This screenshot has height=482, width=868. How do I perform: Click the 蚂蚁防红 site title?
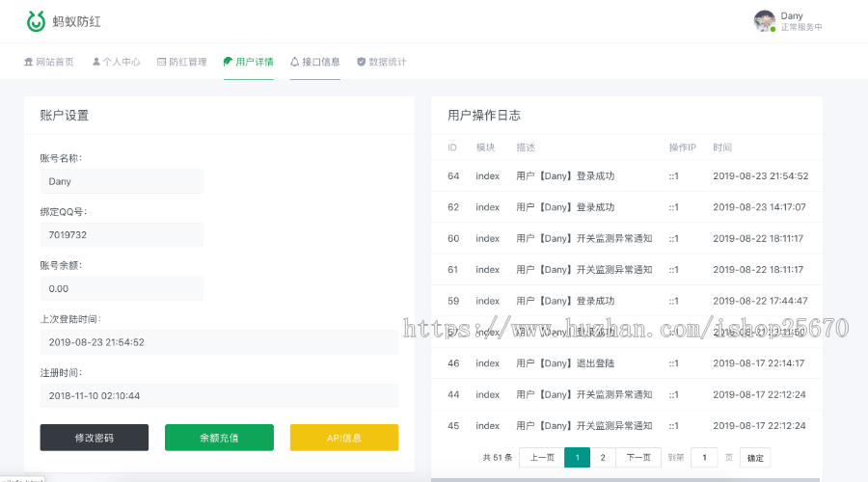[77, 21]
